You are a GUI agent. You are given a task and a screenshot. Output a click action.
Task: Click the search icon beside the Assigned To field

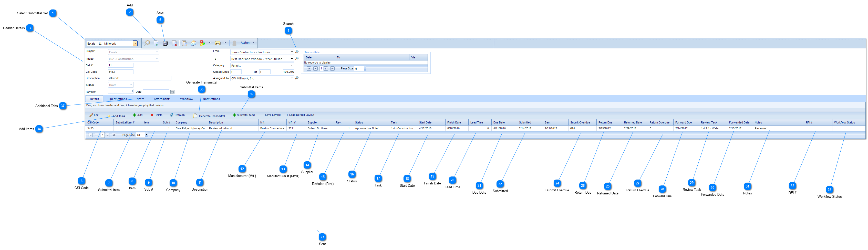296,78
